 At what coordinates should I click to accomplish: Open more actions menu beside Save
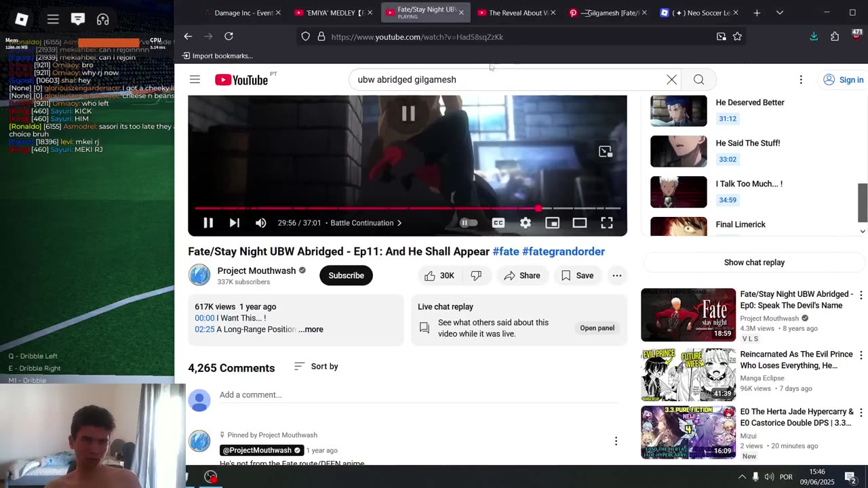click(616, 275)
